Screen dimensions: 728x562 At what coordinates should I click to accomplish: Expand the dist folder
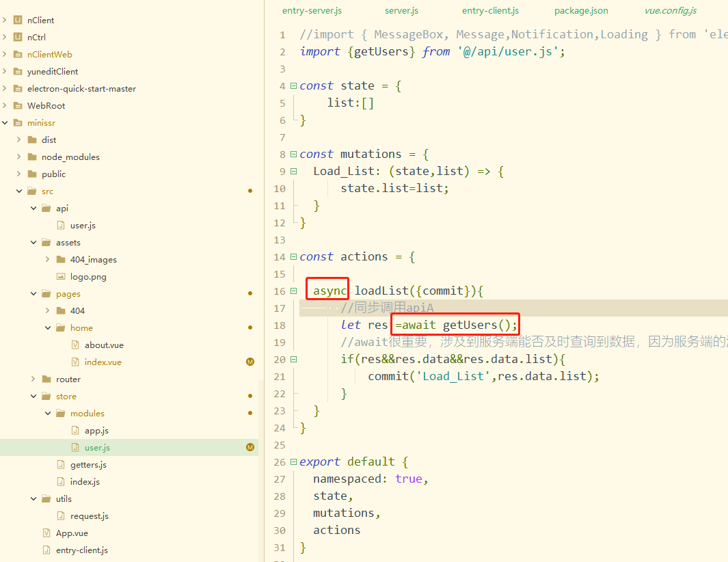point(19,140)
